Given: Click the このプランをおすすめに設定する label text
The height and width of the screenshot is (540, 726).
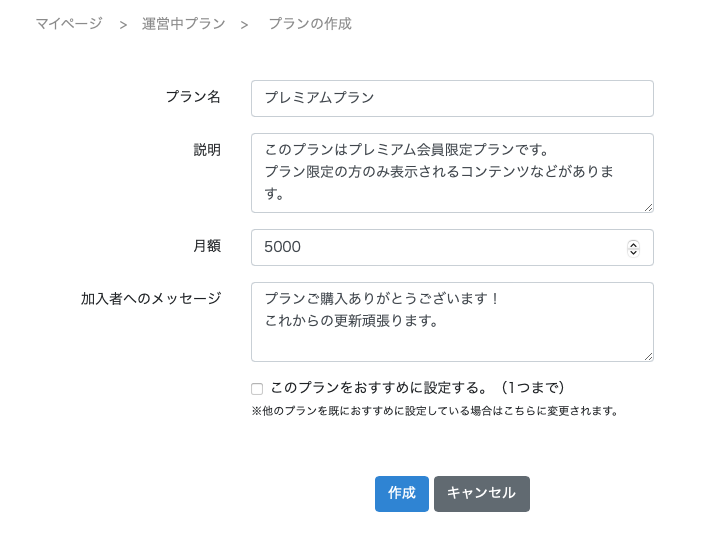Looking at the screenshot, I should [418, 387].
